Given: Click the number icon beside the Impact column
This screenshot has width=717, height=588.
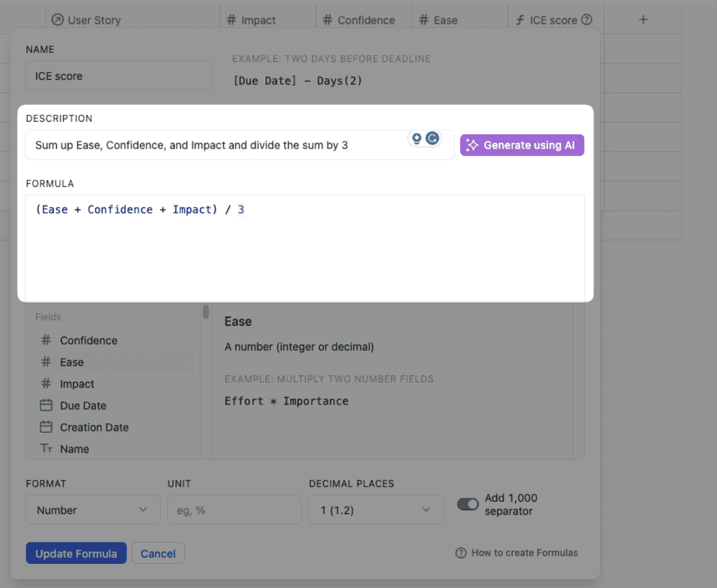Looking at the screenshot, I should tap(231, 20).
